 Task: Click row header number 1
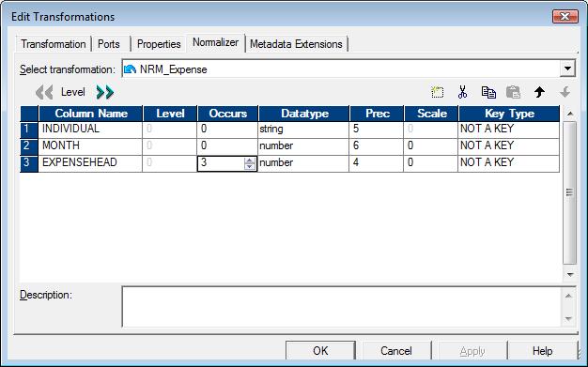[x=29, y=129]
